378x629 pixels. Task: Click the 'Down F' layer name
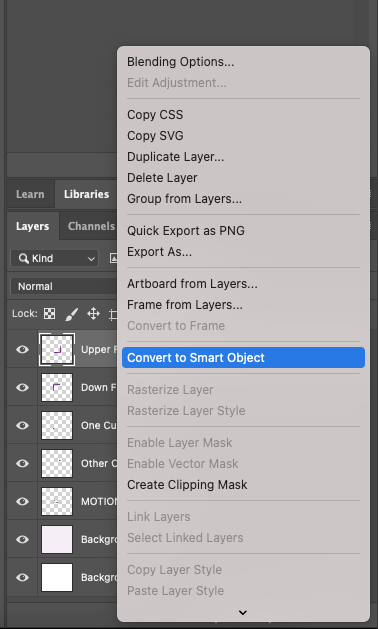[99, 388]
